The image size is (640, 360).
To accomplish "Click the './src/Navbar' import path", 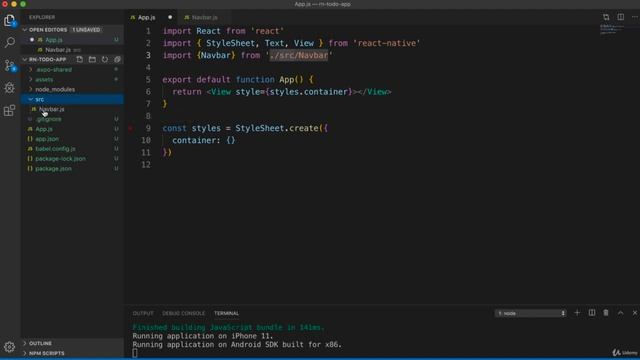I will (299, 56).
